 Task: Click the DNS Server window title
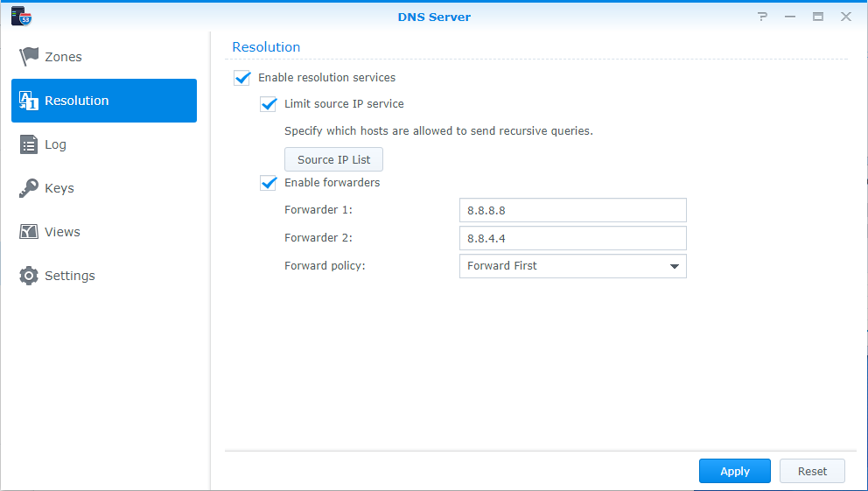click(x=434, y=17)
